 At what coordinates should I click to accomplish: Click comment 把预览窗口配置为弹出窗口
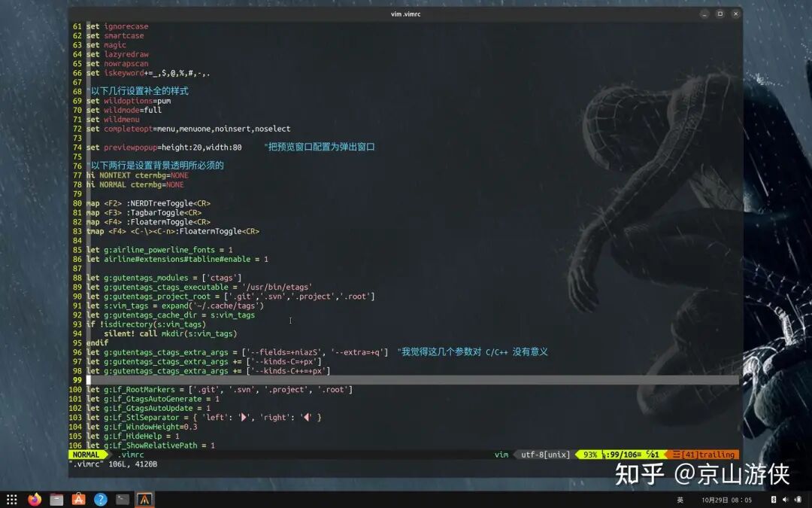[320, 148]
